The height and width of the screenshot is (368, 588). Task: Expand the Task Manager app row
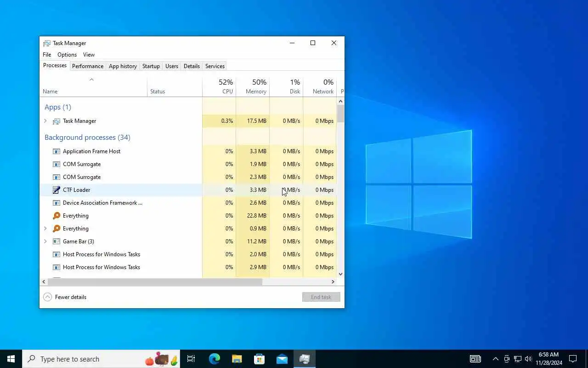coord(45,121)
